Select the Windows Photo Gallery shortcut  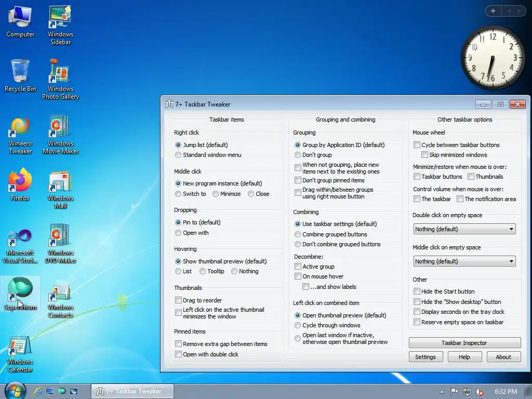point(60,79)
